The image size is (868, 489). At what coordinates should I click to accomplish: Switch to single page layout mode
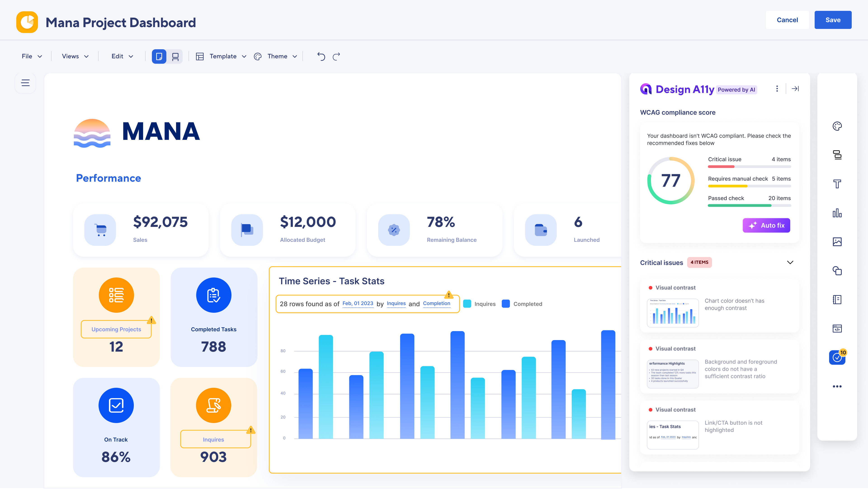159,56
